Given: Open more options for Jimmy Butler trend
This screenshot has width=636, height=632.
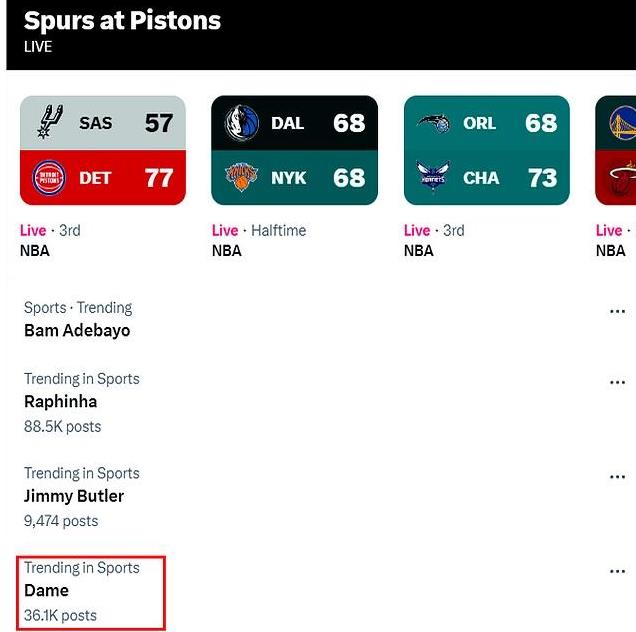Looking at the screenshot, I should point(617,477).
